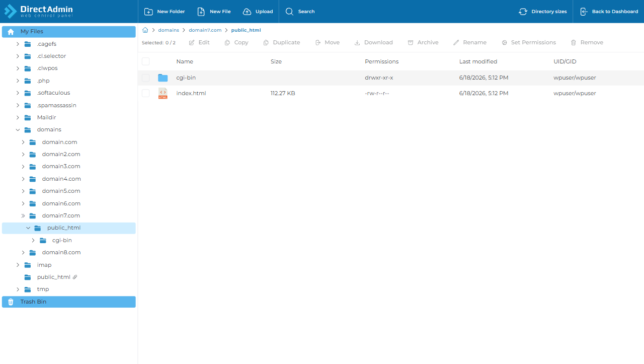Go to domain7.com in breadcrumb

click(205, 30)
